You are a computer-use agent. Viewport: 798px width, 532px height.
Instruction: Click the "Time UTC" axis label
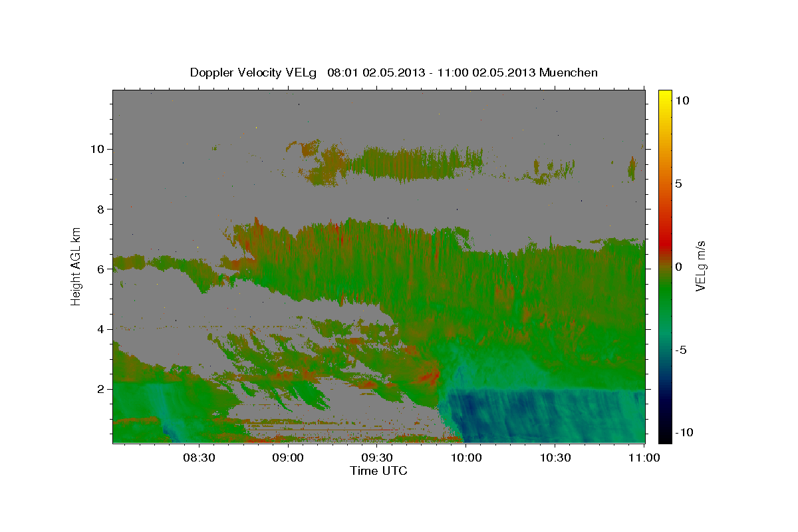coord(378,470)
